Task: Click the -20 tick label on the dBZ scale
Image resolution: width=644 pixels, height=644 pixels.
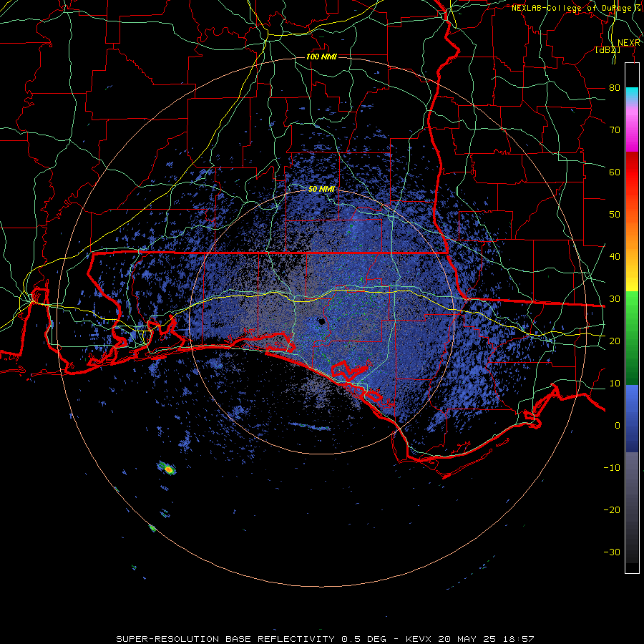Action: 612,509
